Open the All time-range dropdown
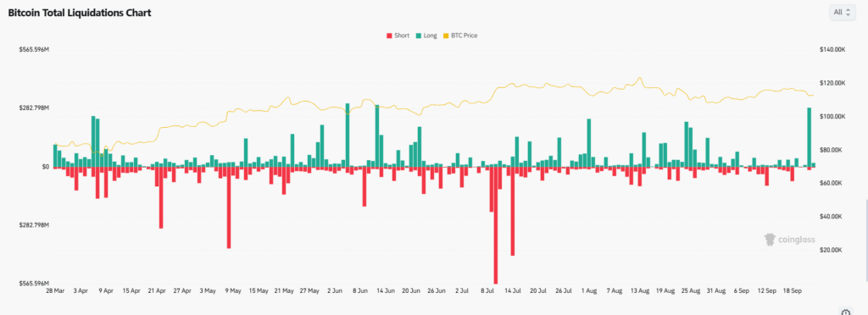This screenshot has width=868, height=315. pyautogui.click(x=842, y=12)
